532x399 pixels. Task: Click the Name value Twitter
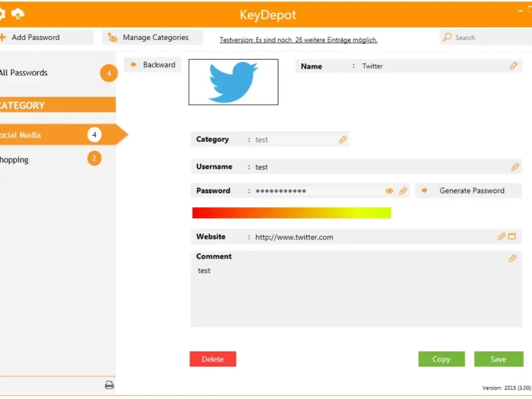coord(372,66)
